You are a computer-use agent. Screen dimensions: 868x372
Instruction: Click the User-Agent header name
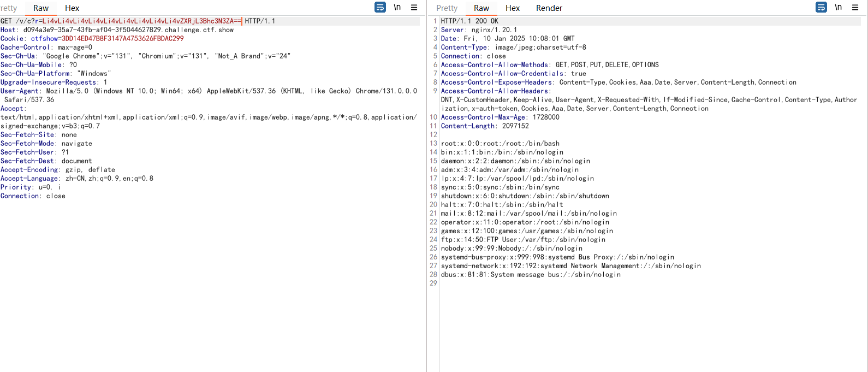coord(20,91)
